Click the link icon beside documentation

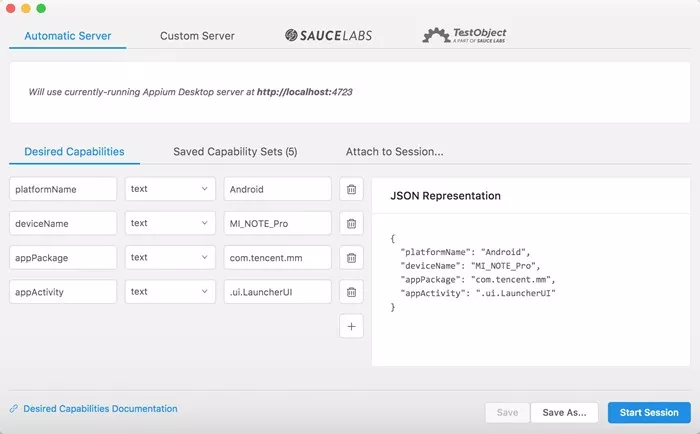point(14,409)
